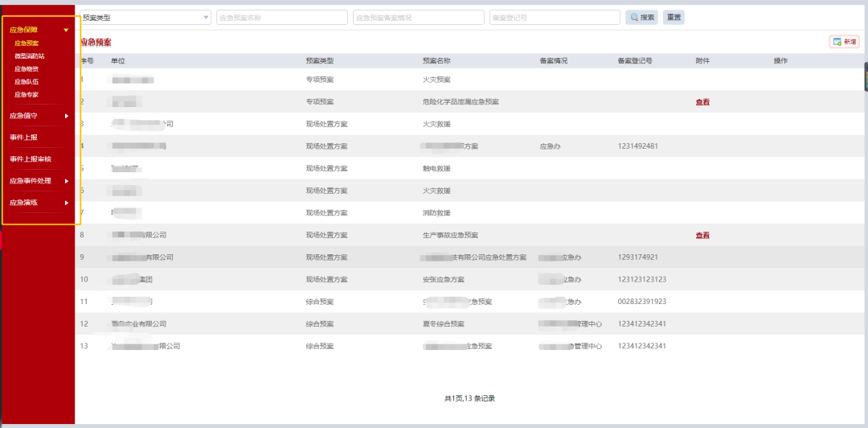Click the 重置 reset button
The width and height of the screenshot is (868, 428).
click(674, 17)
